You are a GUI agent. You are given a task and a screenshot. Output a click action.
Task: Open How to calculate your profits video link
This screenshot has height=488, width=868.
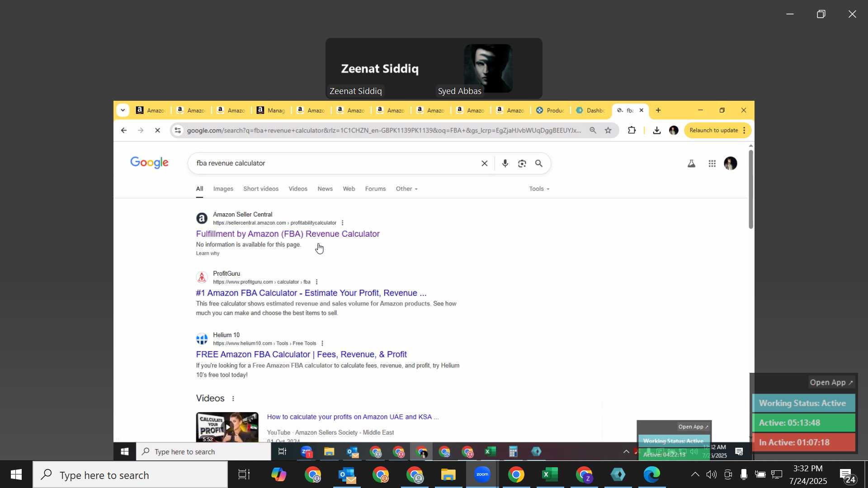coord(353,417)
